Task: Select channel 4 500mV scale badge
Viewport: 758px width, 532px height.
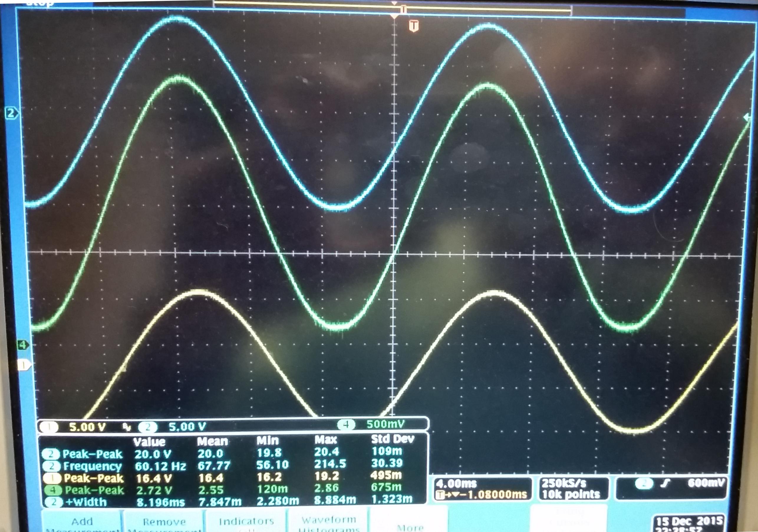Action: (x=346, y=424)
